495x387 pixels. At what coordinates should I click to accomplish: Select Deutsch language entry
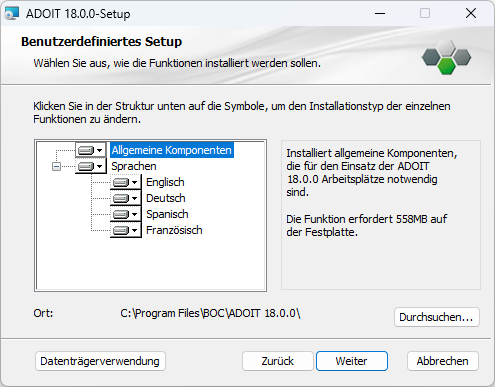pyautogui.click(x=166, y=198)
